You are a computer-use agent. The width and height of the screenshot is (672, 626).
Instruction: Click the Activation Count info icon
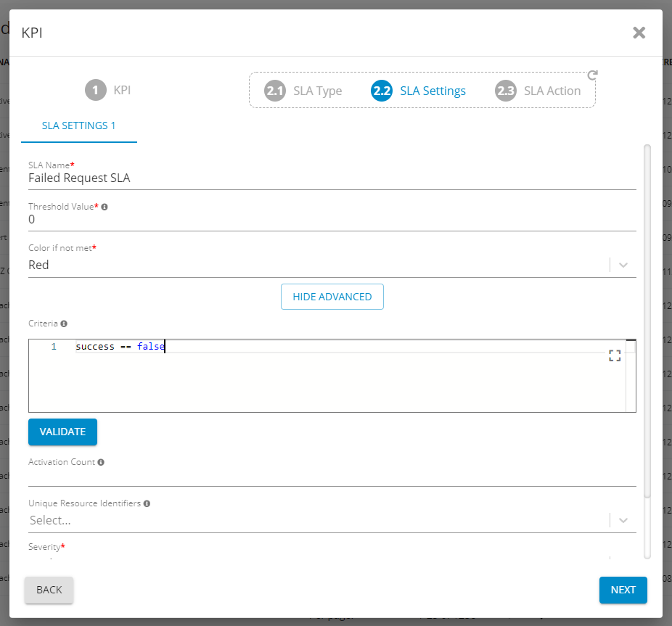[x=101, y=462]
